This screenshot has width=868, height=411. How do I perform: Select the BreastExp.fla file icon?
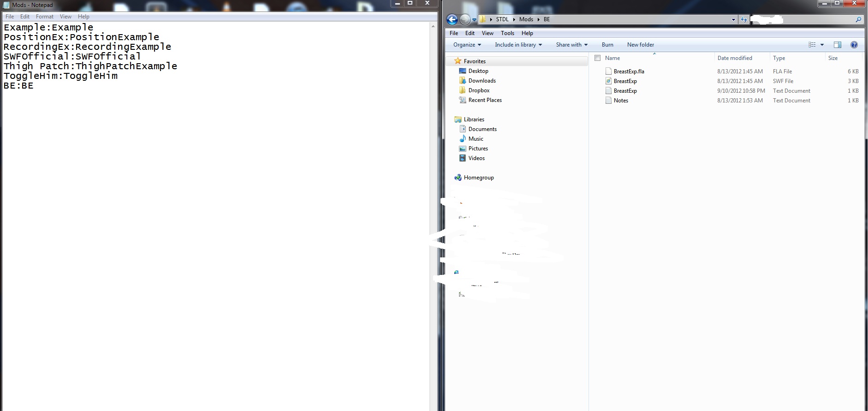pos(608,71)
